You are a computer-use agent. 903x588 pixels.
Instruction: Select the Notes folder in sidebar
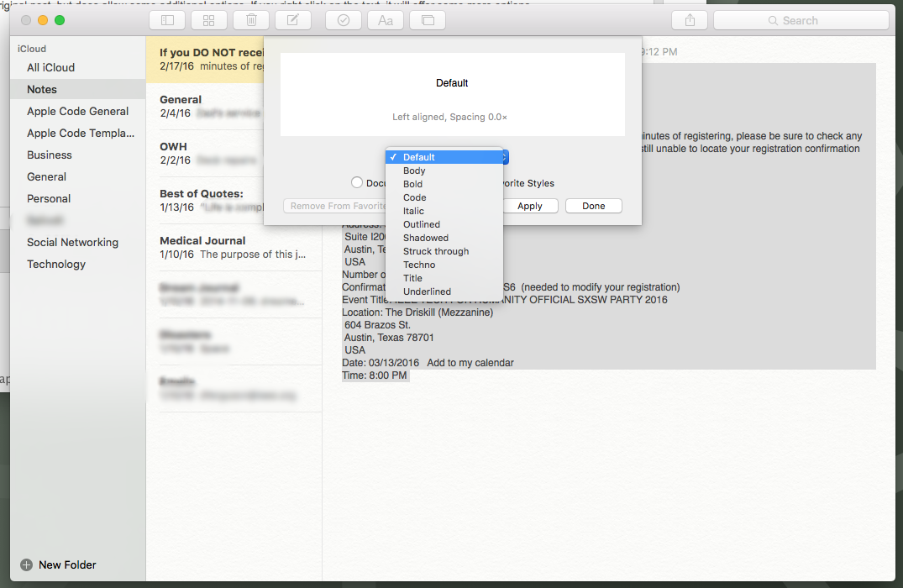(x=78, y=89)
